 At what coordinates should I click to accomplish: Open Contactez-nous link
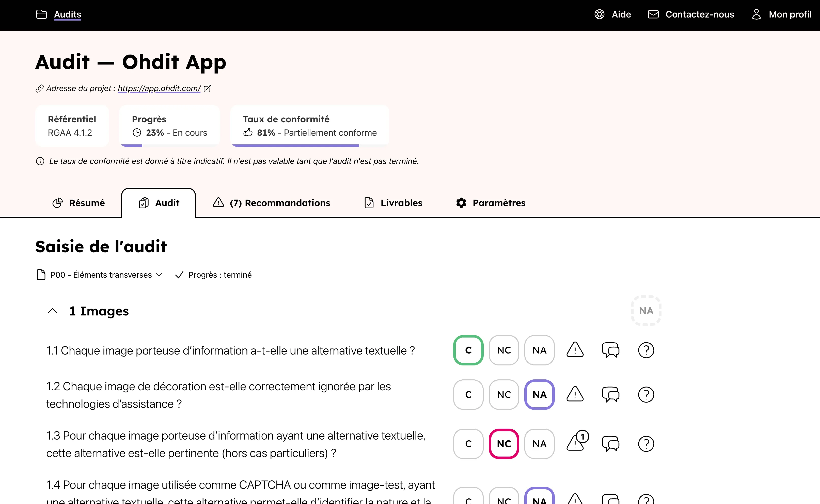pyautogui.click(x=700, y=14)
